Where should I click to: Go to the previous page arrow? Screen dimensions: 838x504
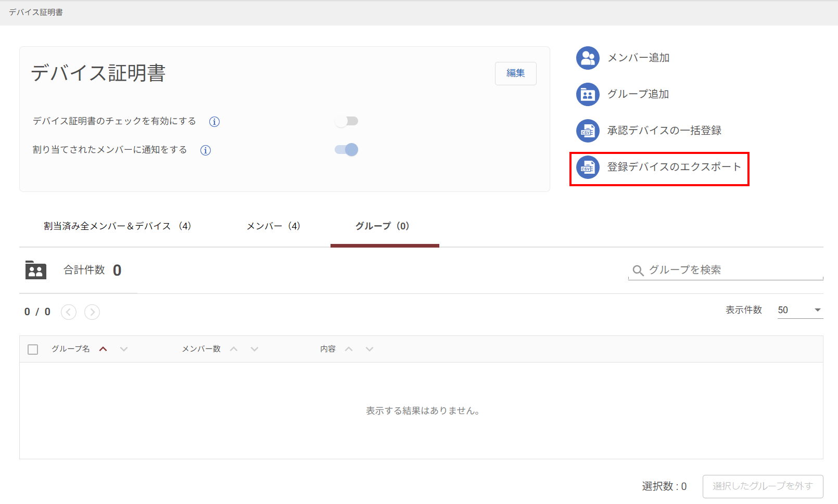(x=69, y=312)
